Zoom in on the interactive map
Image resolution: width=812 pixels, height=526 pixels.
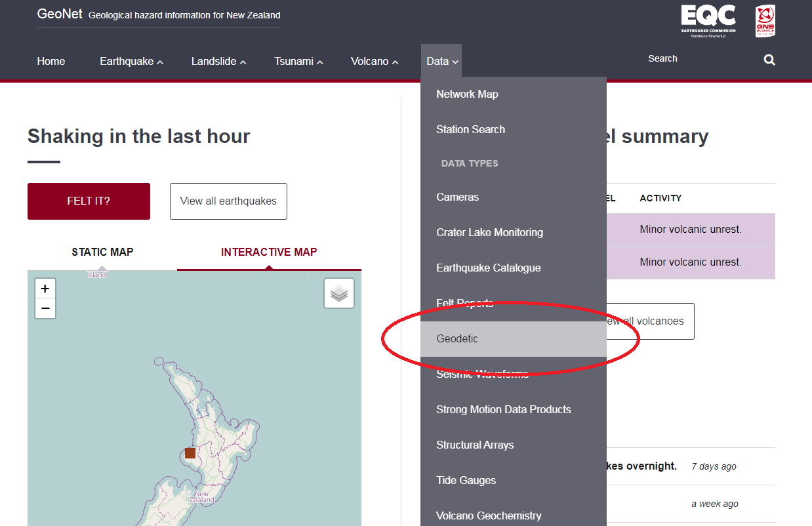[45, 289]
